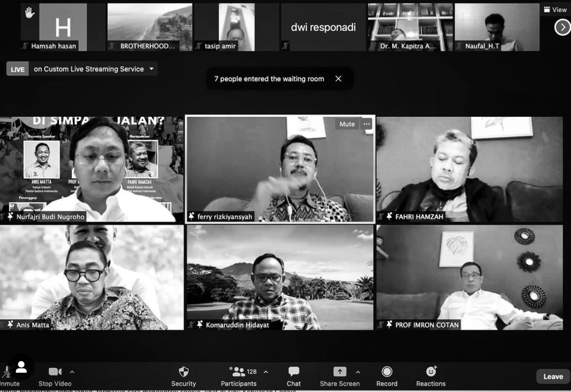Select the FAHRI HAMZAH video tile
Screen dimensions: 571x392
point(469,169)
